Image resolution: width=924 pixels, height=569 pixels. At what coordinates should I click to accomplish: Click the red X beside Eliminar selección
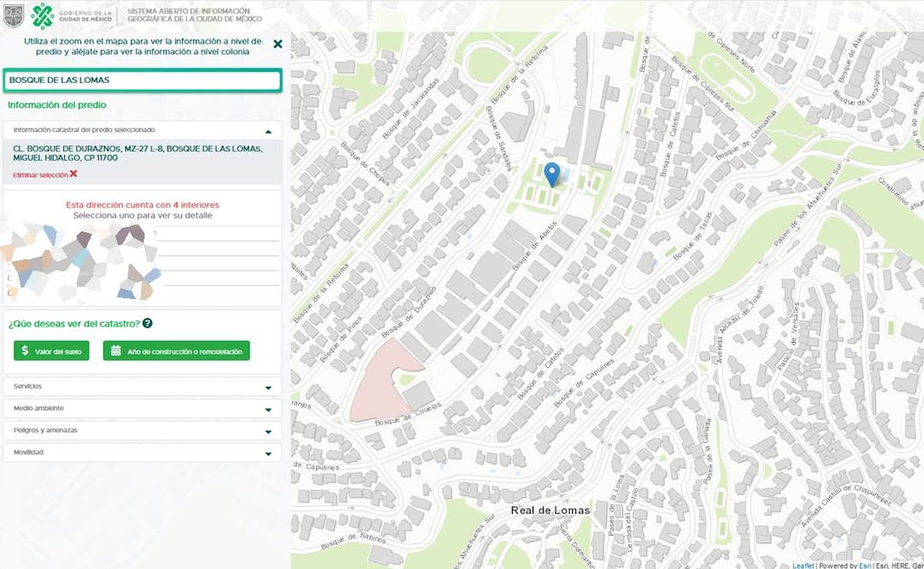click(x=74, y=173)
